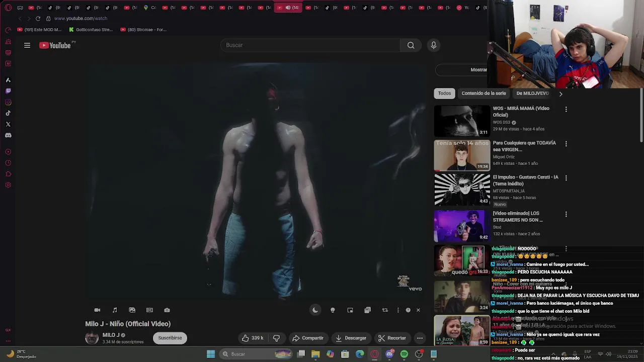Screen dimensions: 644x362
Task: Click the Buscar search field on YouTube
Action: click(310, 45)
